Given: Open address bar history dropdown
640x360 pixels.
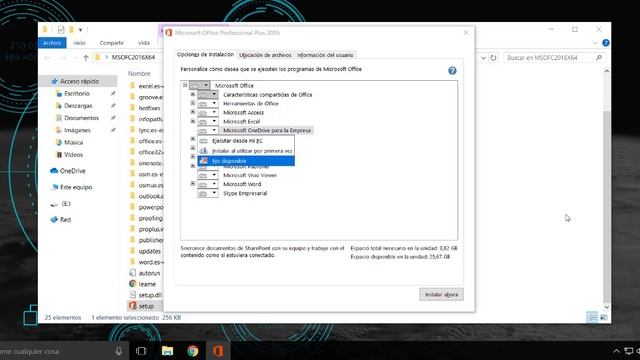Looking at the screenshot, I should click(x=483, y=58).
